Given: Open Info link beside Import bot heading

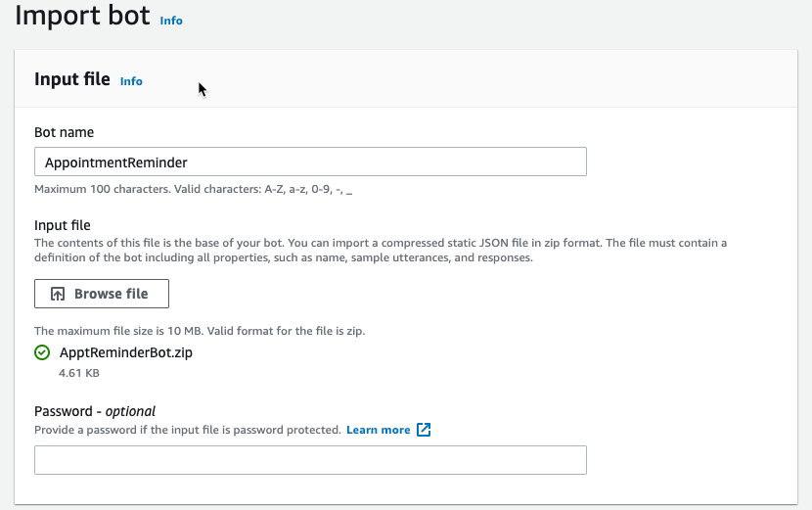Looking at the screenshot, I should [x=171, y=21].
